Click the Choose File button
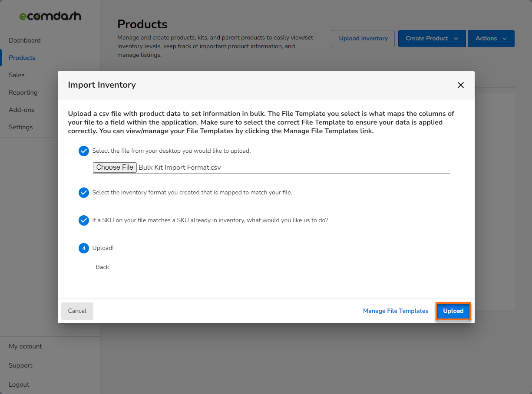This screenshot has height=394, width=532. coord(115,167)
